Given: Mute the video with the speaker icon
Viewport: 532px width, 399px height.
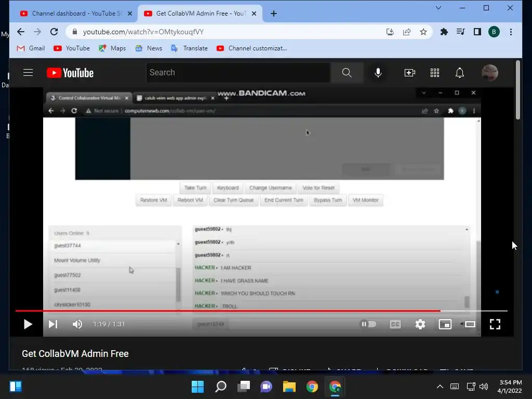Looking at the screenshot, I should coord(77,324).
